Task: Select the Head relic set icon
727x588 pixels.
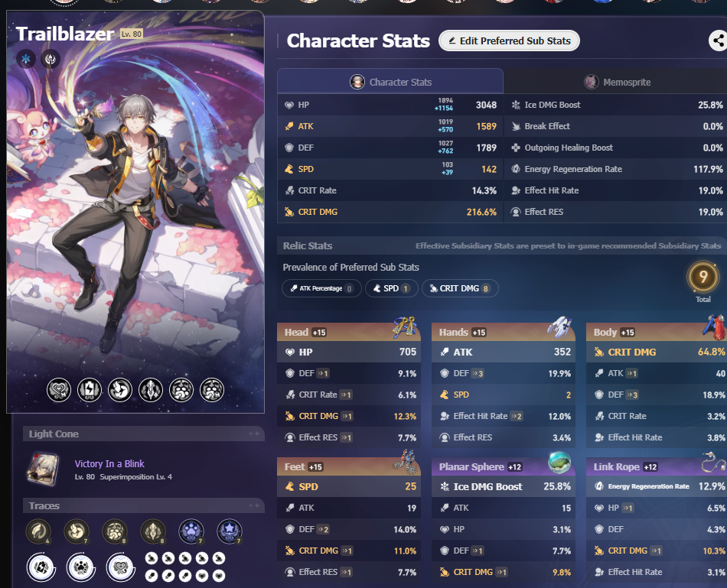Action: tap(405, 326)
